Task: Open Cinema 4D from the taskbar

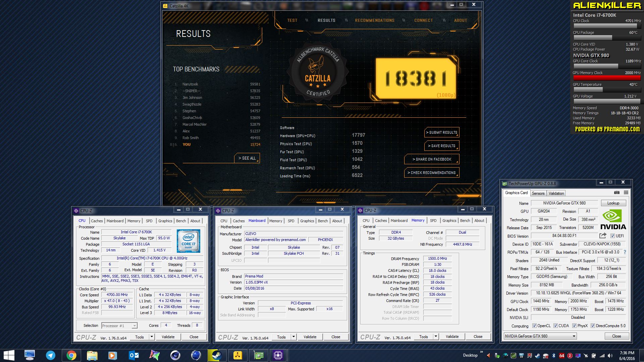Action: coord(175,355)
